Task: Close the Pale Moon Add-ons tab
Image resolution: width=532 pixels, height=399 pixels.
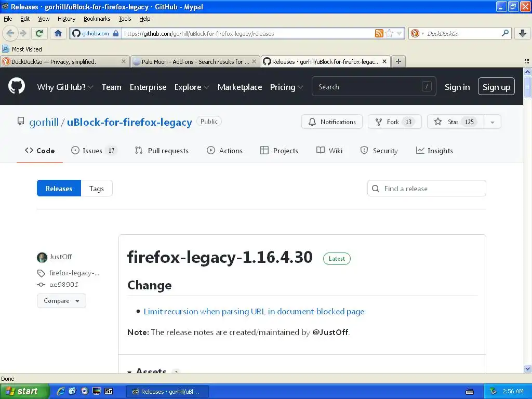Action: (254, 61)
